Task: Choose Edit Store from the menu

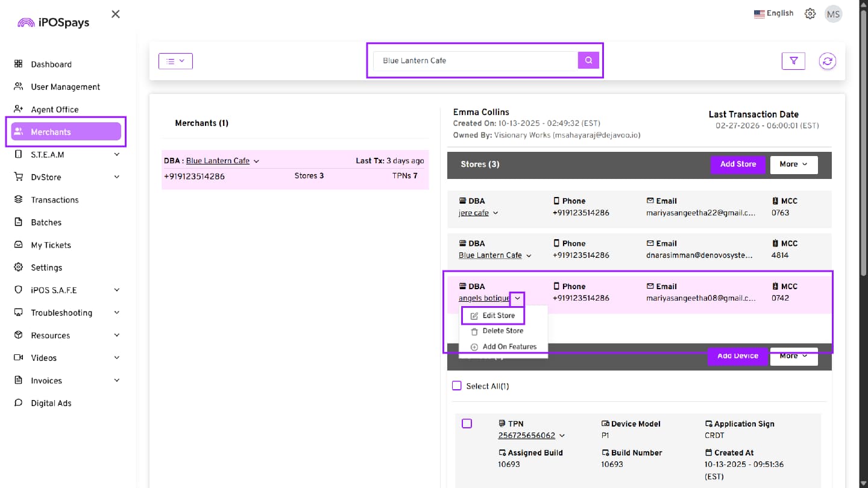Action: coord(498,316)
